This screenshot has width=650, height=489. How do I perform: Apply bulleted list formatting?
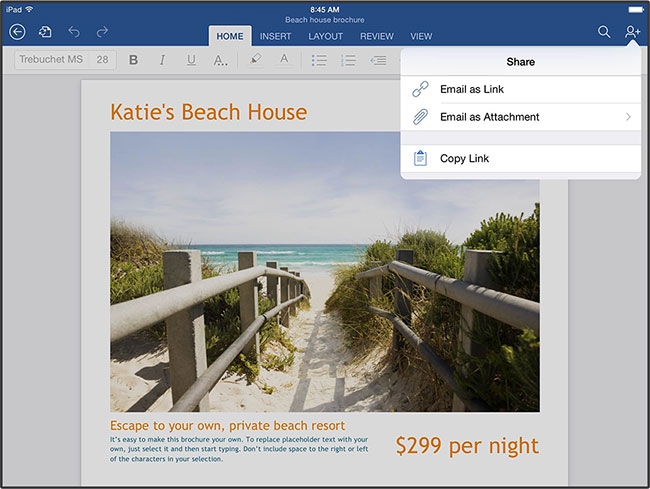pos(319,60)
